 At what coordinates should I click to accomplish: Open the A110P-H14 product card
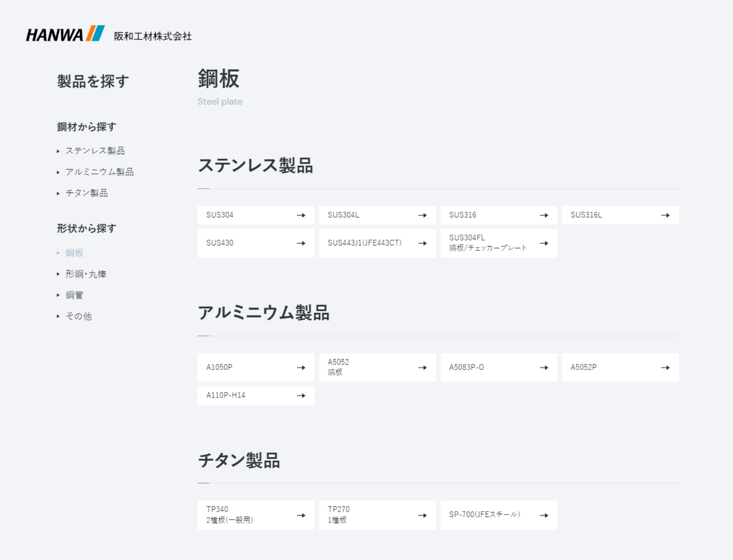tap(256, 395)
